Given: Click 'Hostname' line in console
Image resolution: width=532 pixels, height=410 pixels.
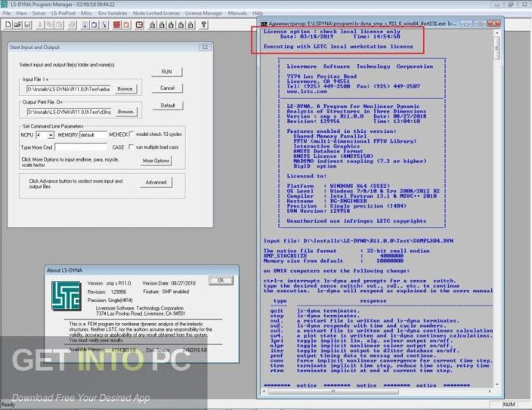Looking at the screenshot, I should pyautogui.click(x=326, y=201).
